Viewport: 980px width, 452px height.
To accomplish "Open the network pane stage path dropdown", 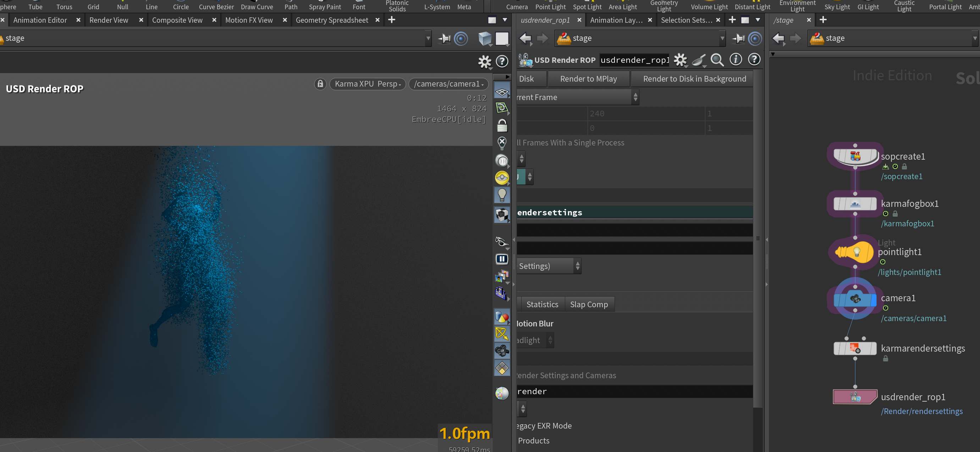I will click(x=975, y=38).
